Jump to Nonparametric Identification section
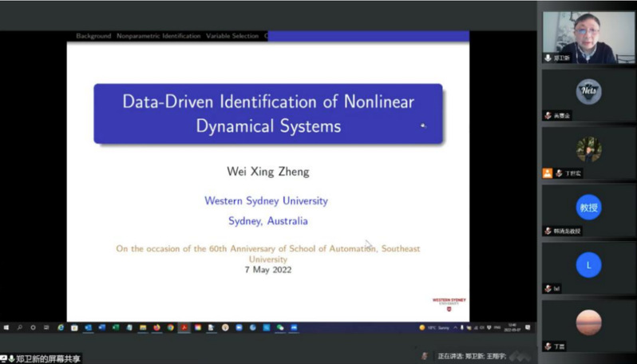 [x=158, y=36]
